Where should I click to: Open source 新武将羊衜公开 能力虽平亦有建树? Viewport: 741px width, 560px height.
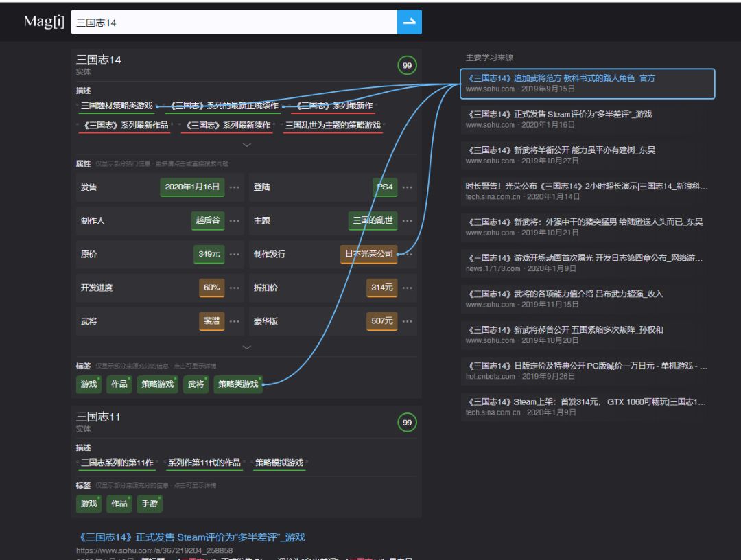[587, 156]
